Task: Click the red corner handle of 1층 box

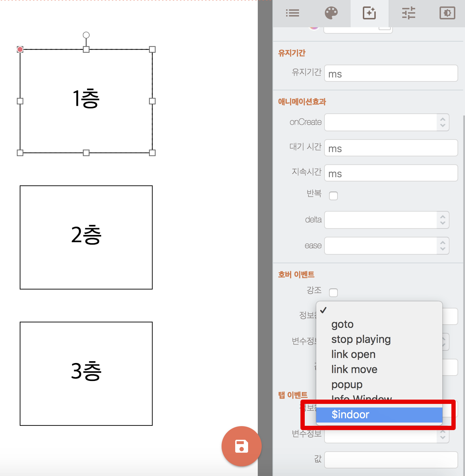Action: coord(20,50)
